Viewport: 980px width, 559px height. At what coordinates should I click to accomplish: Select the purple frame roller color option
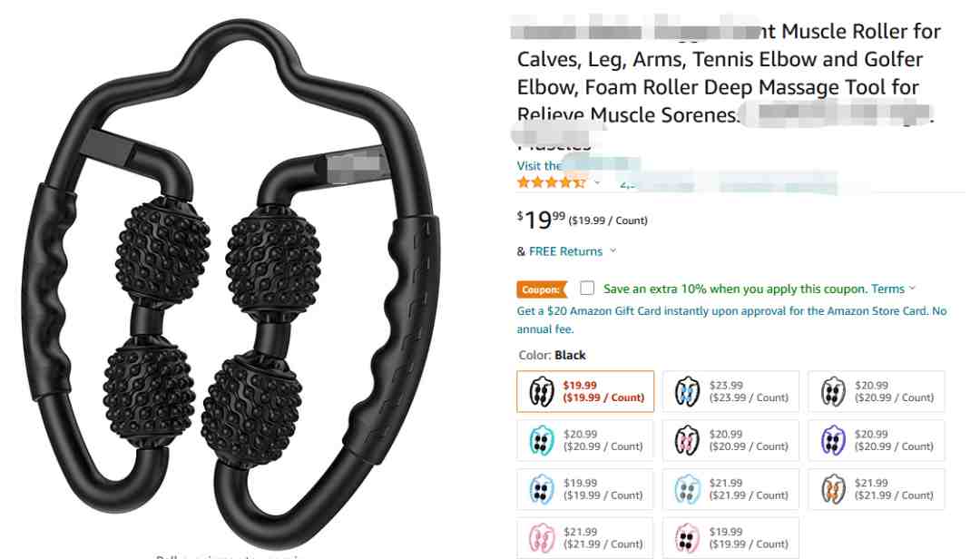click(x=877, y=440)
